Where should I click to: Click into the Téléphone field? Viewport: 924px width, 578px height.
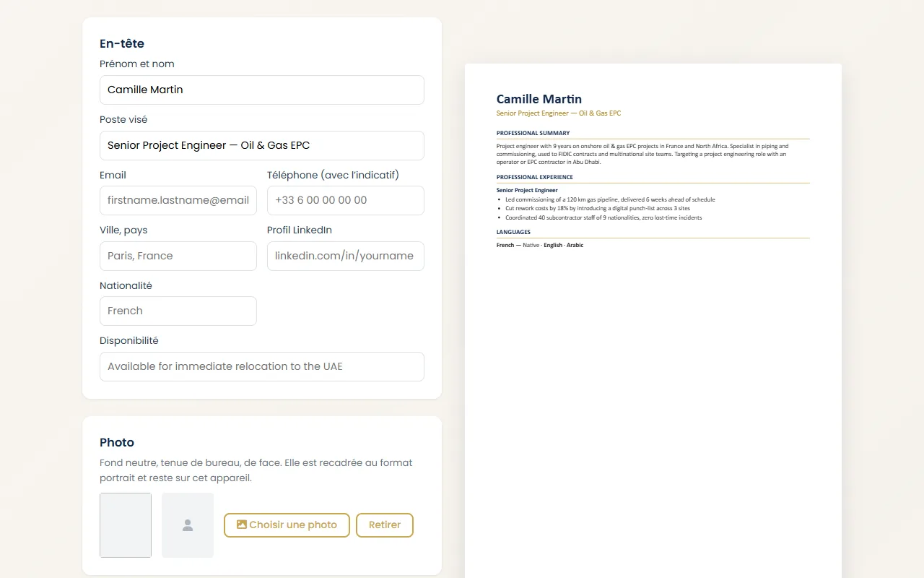(x=346, y=200)
